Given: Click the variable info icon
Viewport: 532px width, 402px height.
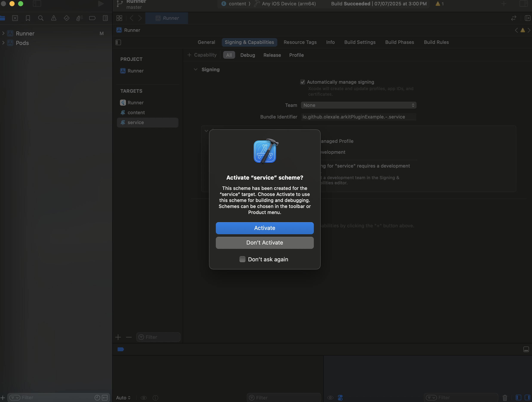Looking at the screenshot, I should click(x=155, y=398).
